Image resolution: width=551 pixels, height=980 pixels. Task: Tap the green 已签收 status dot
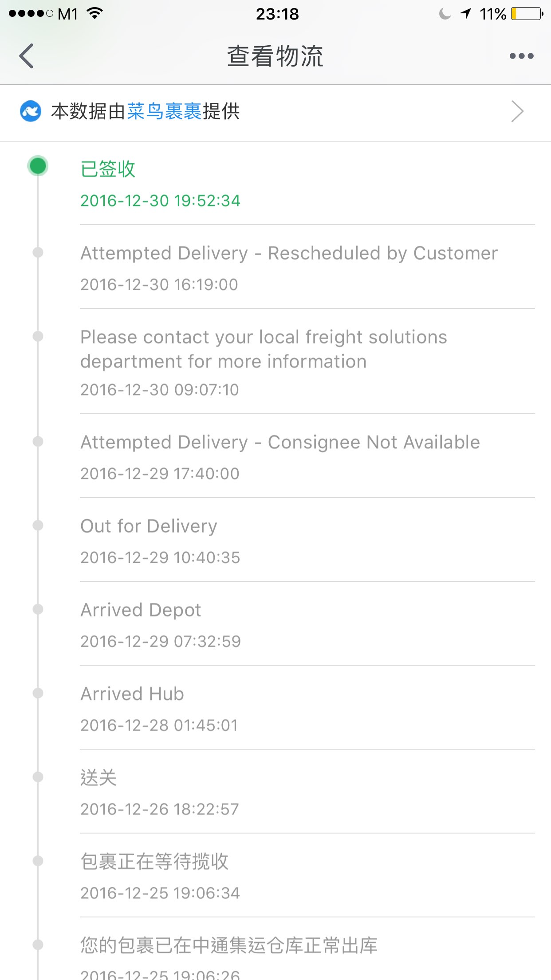coord(38,166)
